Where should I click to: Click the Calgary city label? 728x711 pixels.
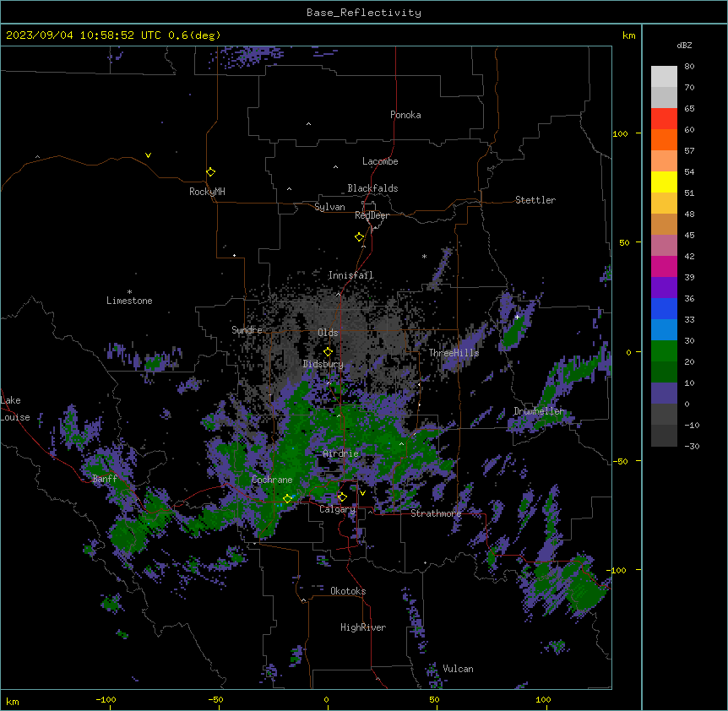tap(337, 509)
